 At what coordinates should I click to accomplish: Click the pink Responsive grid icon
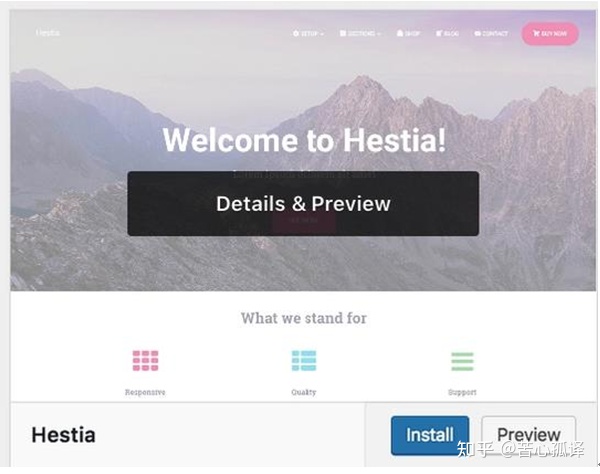(x=145, y=360)
